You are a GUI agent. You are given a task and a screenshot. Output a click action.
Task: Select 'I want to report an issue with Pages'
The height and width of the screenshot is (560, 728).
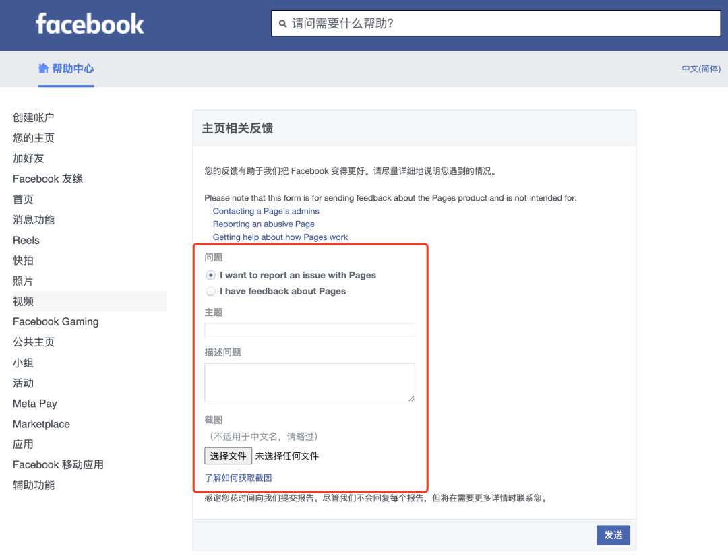[x=211, y=276]
